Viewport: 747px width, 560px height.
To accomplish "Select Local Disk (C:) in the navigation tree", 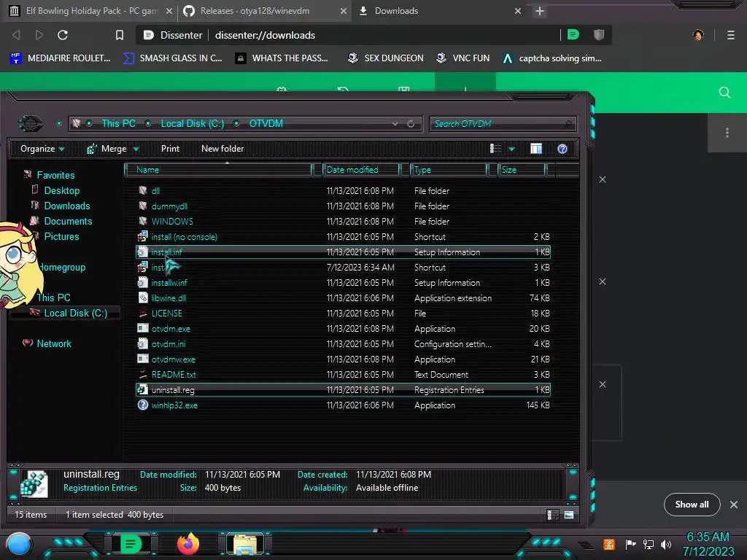I will click(75, 313).
